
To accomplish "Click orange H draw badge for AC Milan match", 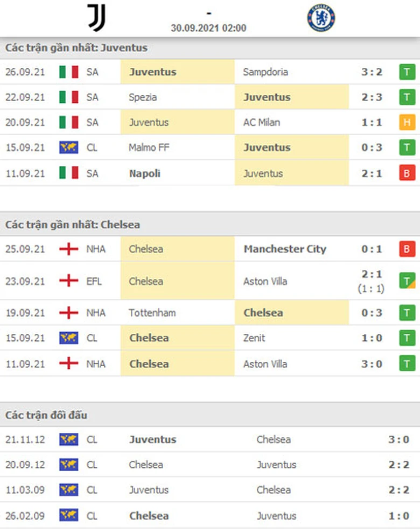I will click(407, 122).
